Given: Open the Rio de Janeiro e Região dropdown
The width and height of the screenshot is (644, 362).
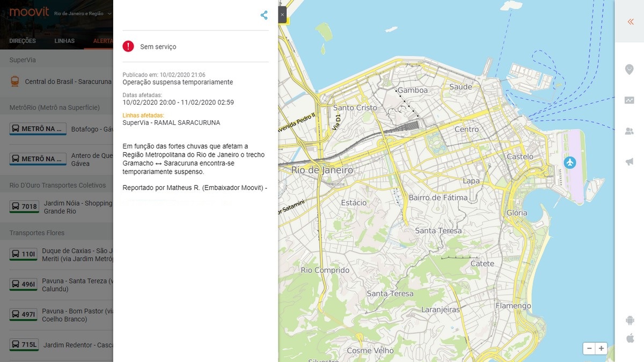Looking at the screenshot, I should click(83, 13).
